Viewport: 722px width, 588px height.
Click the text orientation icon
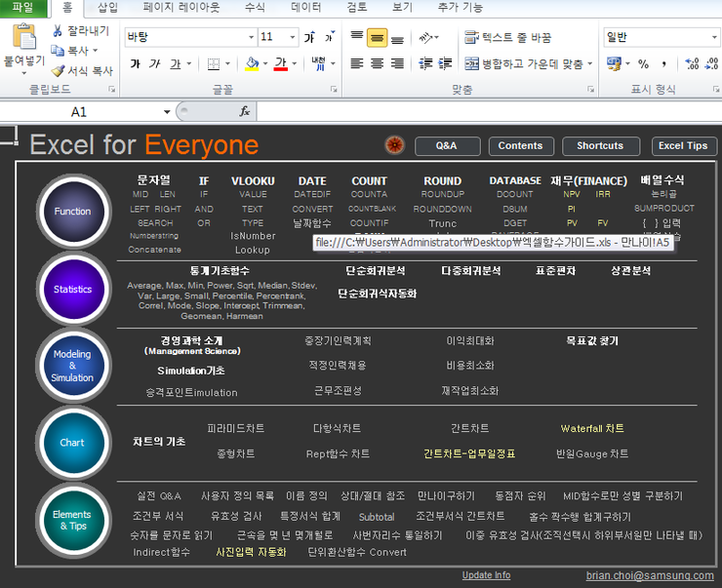(426, 37)
